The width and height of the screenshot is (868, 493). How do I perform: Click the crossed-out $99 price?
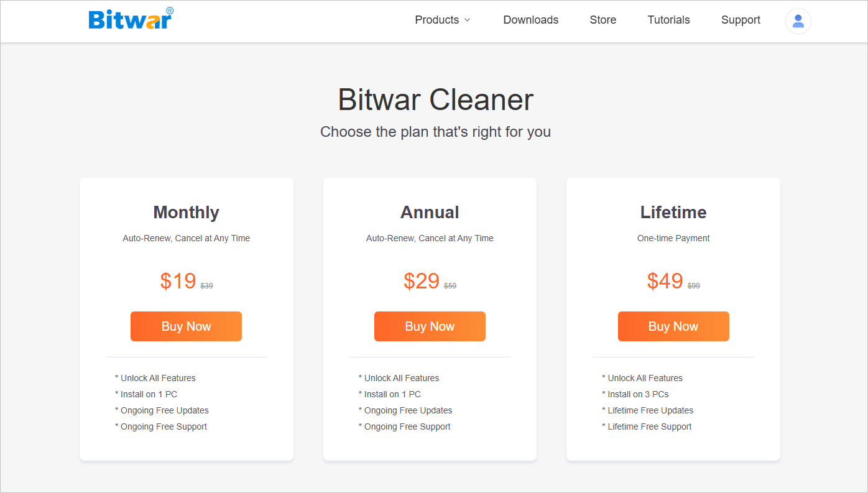click(694, 286)
